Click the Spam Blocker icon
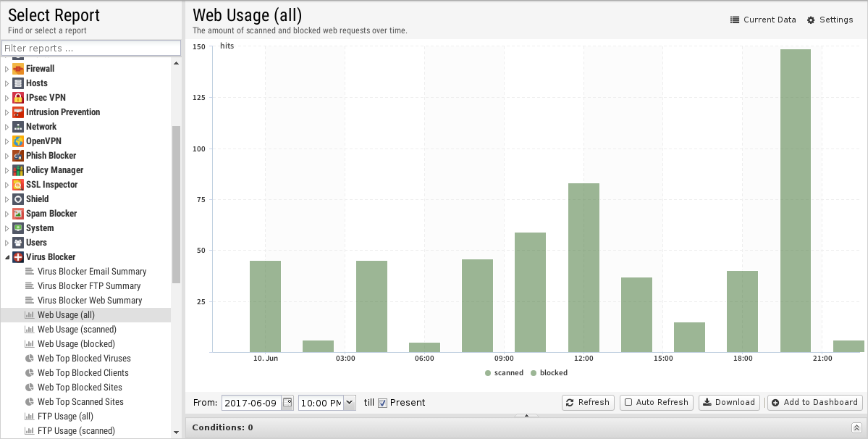 coord(17,213)
